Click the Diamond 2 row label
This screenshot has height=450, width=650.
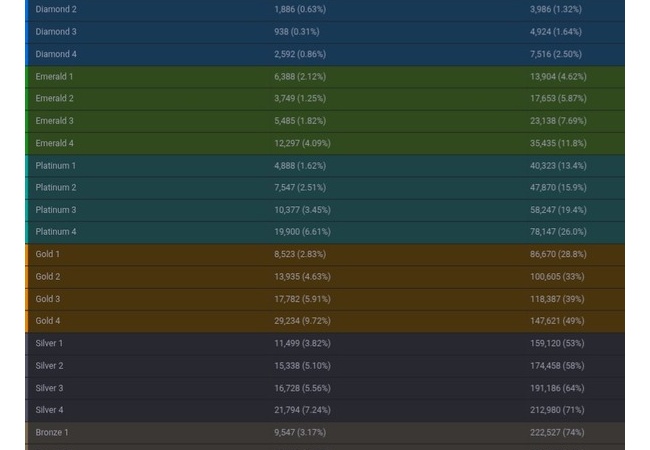pyautogui.click(x=55, y=10)
